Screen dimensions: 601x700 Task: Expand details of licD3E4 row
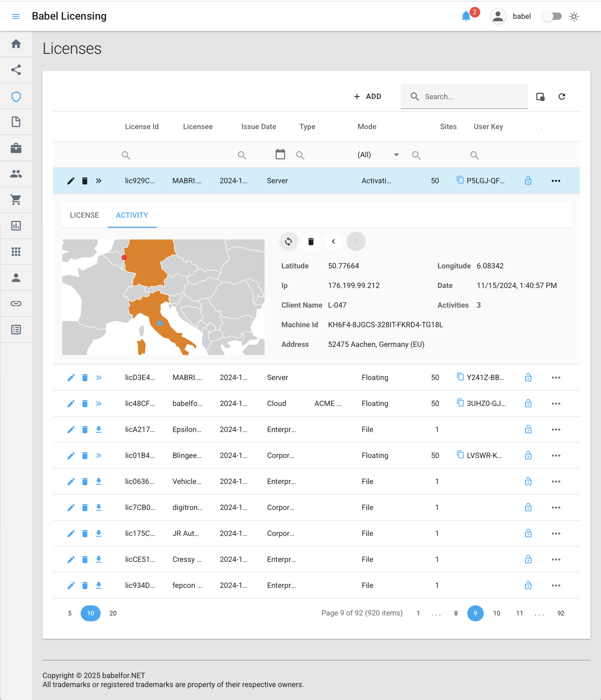click(99, 377)
